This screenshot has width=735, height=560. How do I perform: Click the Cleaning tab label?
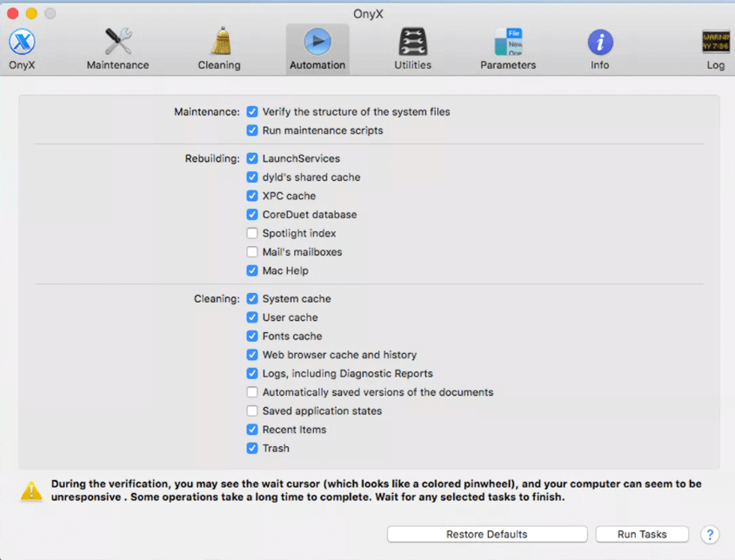click(x=219, y=65)
